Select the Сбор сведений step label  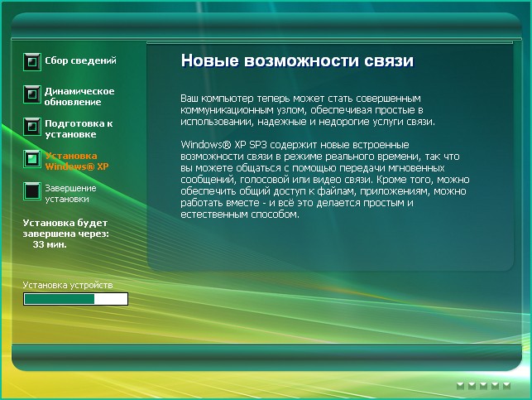[80, 60]
